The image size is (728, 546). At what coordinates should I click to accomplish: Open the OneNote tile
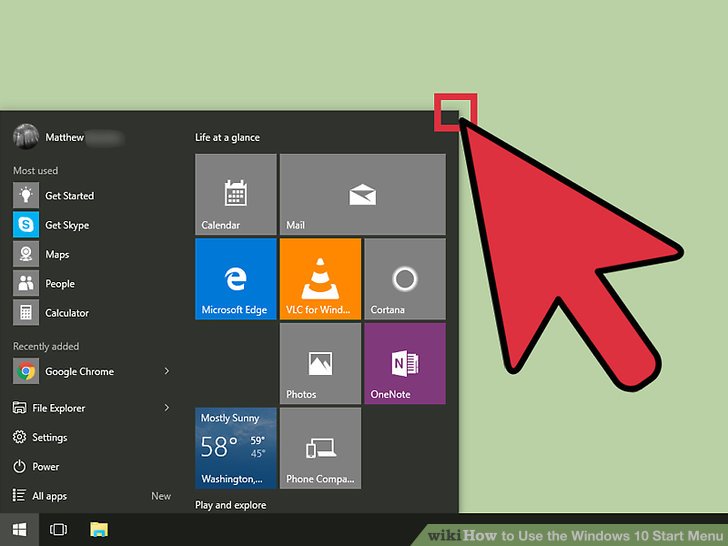click(x=405, y=364)
